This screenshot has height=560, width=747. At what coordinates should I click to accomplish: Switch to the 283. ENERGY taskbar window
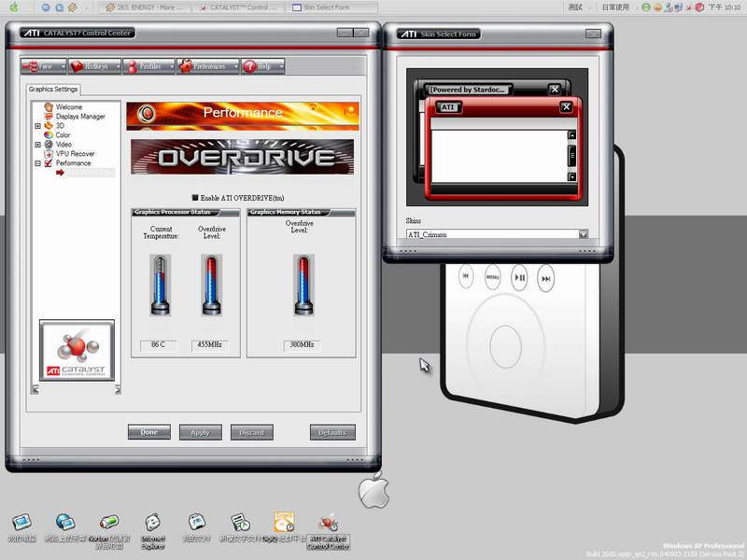pos(144,7)
